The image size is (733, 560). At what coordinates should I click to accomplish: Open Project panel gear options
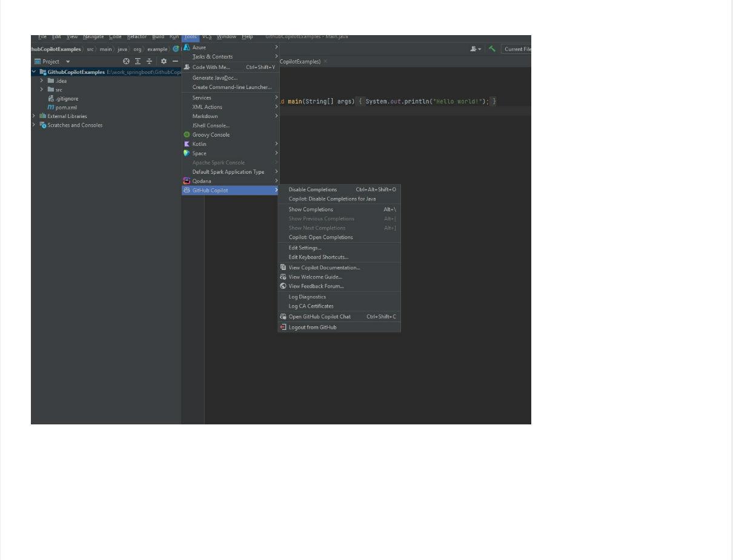tap(164, 61)
